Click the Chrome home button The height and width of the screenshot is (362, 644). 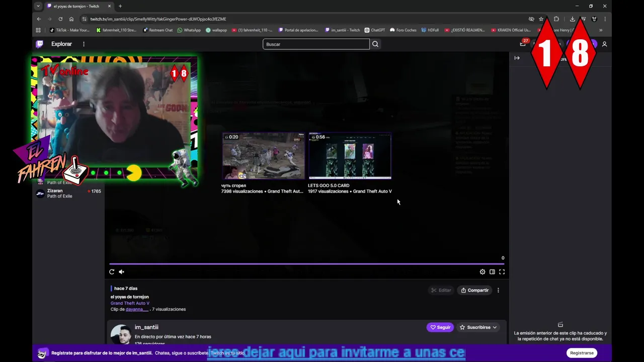tap(71, 19)
